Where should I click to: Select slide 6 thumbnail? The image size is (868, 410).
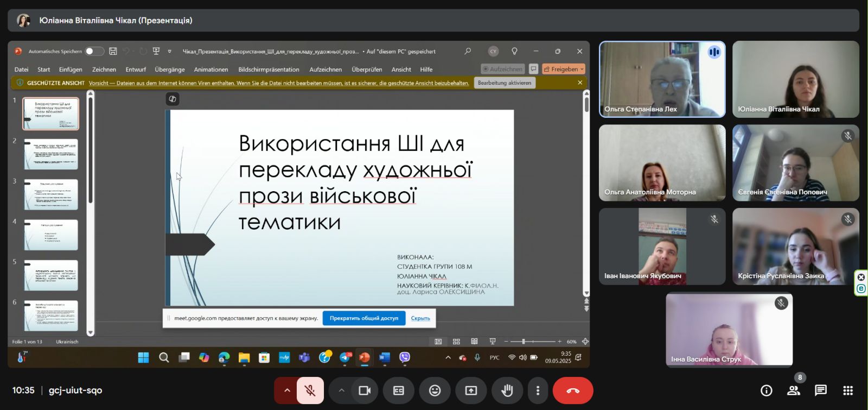(x=51, y=316)
